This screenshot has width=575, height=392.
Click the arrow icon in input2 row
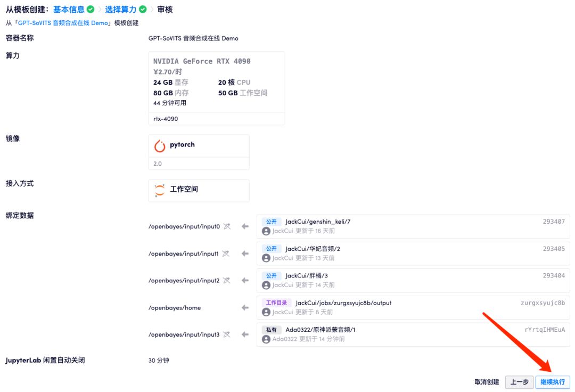point(245,281)
